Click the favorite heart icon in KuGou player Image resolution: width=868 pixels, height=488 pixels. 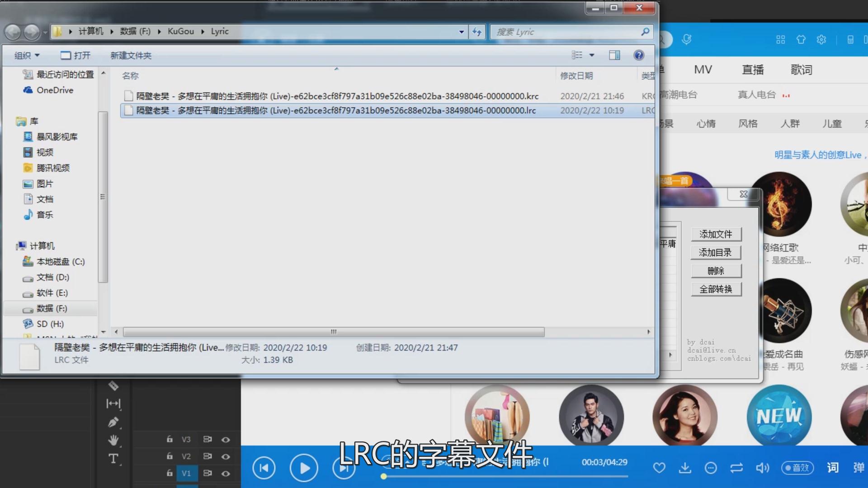click(659, 468)
